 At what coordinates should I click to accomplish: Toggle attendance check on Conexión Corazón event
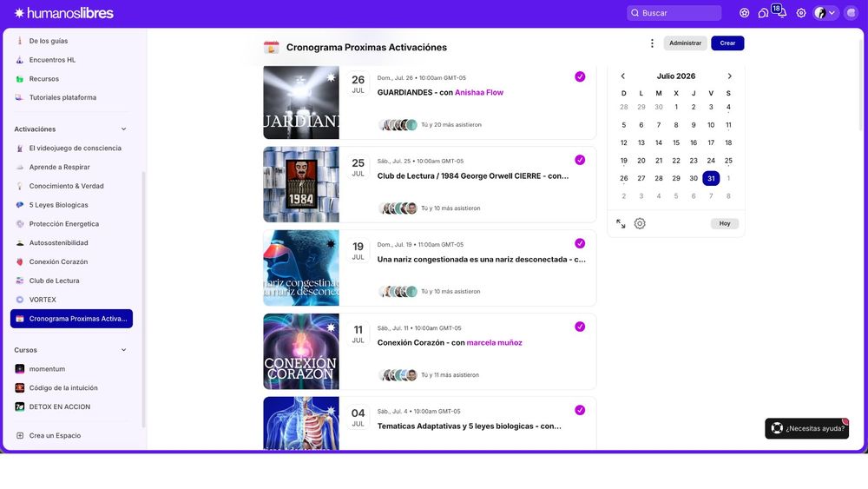580,327
